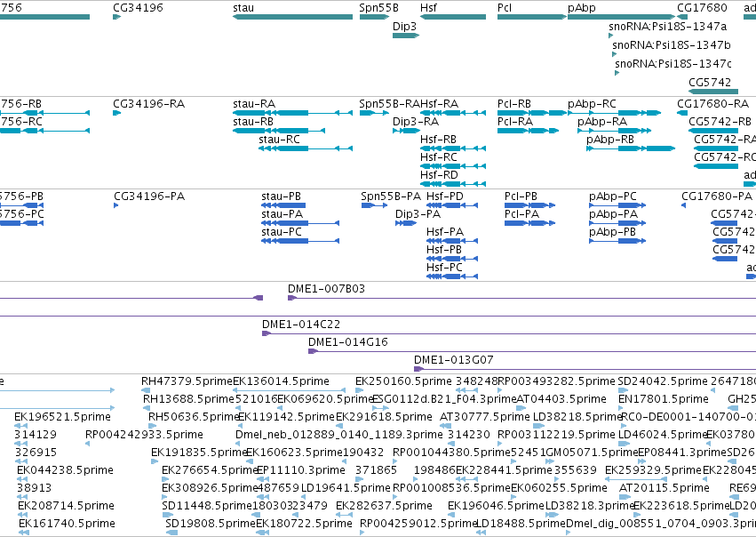Click the Pcl-RA transcript label

(x=515, y=122)
